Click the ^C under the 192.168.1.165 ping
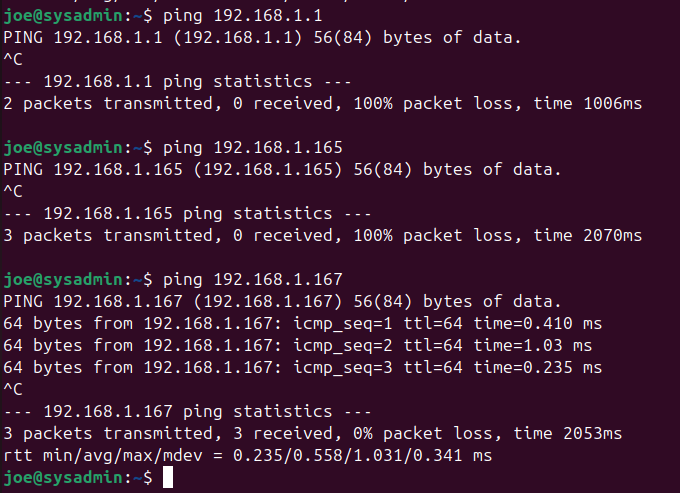 13,191
